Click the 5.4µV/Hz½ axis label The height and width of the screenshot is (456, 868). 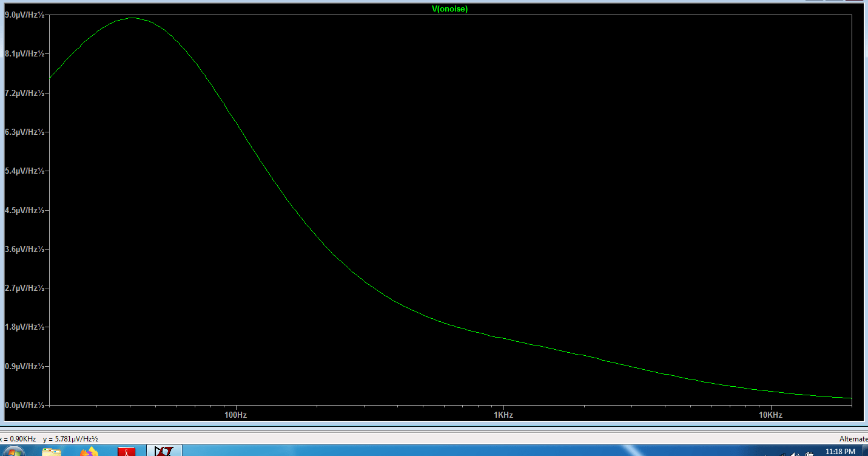click(24, 171)
